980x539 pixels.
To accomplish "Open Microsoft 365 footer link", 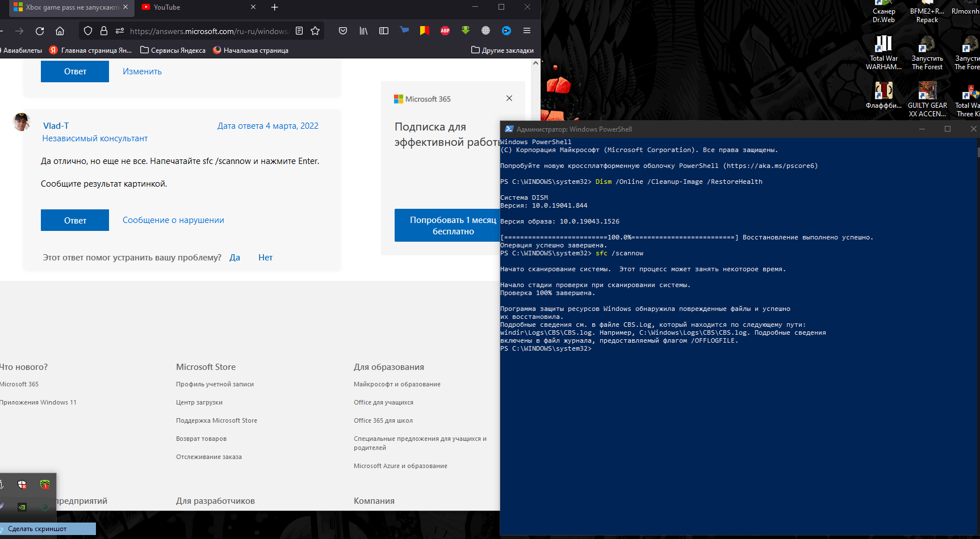I will [x=19, y=384].
